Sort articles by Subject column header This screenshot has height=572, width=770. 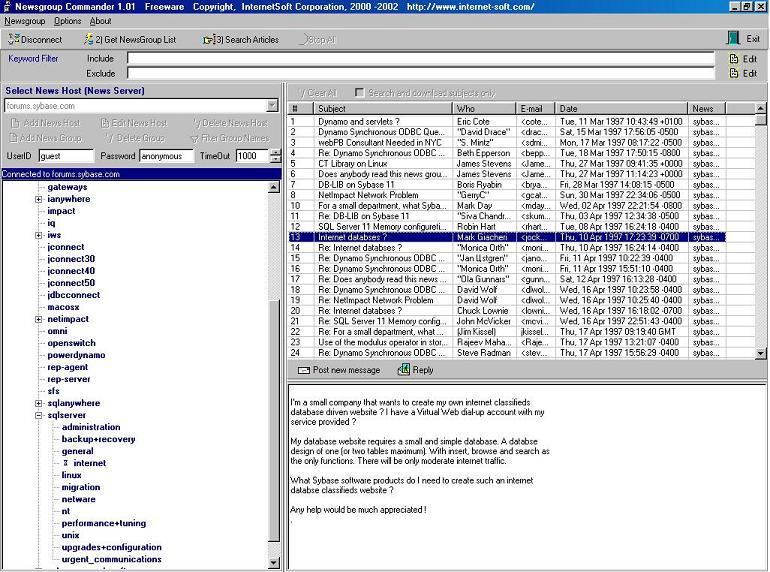383,109
